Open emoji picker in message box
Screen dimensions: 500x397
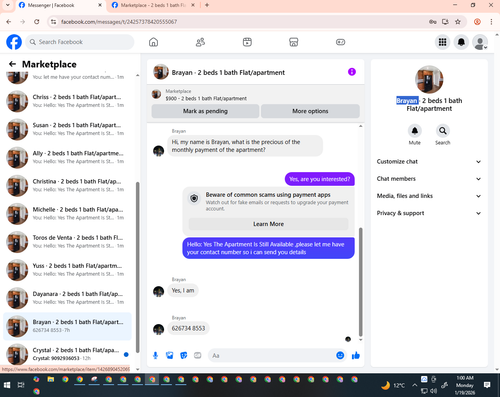[340, 355]
